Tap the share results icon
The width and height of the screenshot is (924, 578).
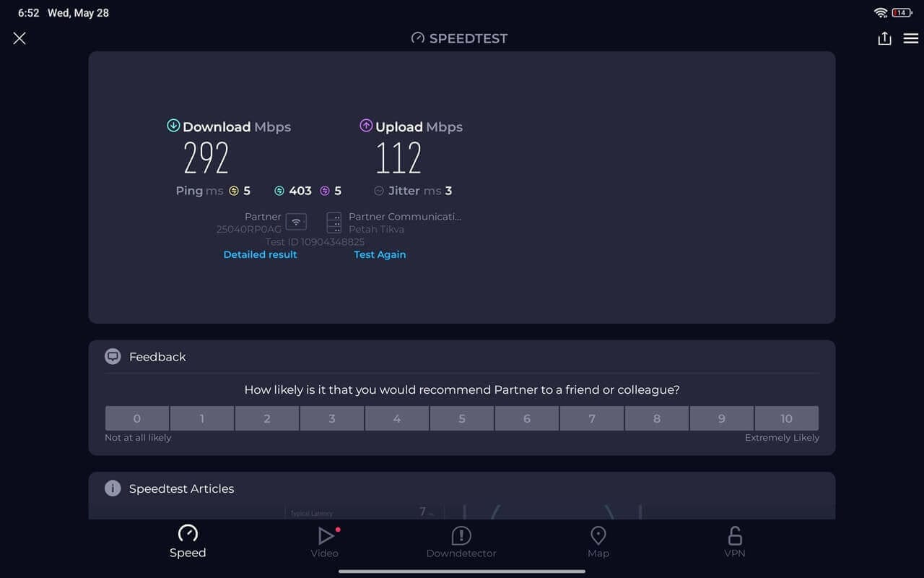point(884,38)
